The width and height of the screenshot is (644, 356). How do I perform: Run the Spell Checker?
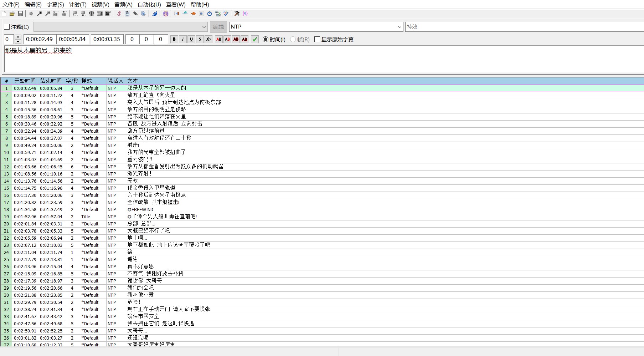[226, 14]
